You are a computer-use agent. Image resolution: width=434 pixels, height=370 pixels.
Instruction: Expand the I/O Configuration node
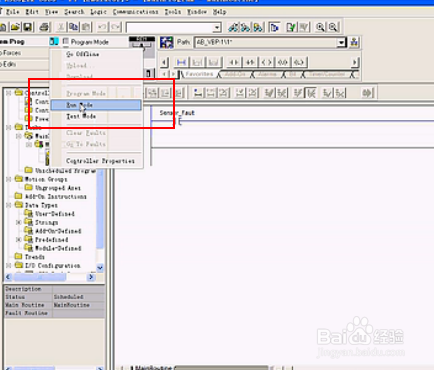pos(9,265)
